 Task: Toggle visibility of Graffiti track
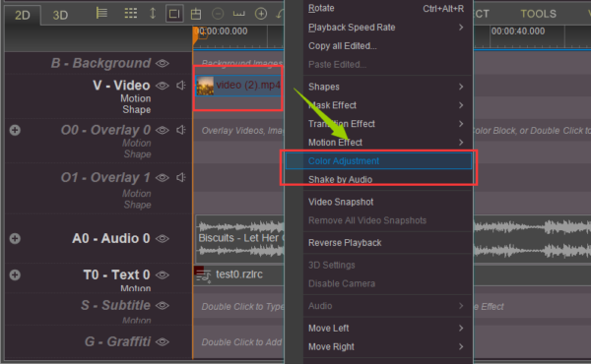(x=163, y=342)
